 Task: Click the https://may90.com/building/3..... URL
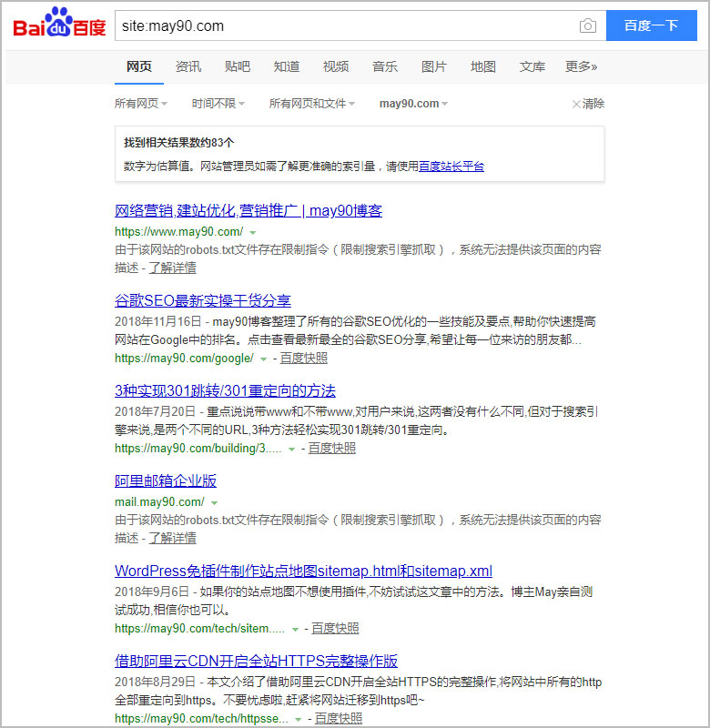point(198,449)
